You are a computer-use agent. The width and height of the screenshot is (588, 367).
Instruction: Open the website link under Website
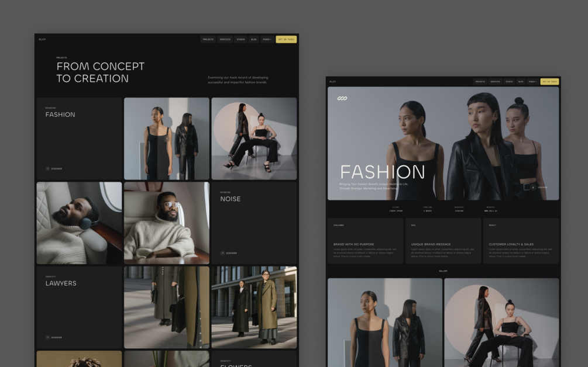tap(490, 211)
